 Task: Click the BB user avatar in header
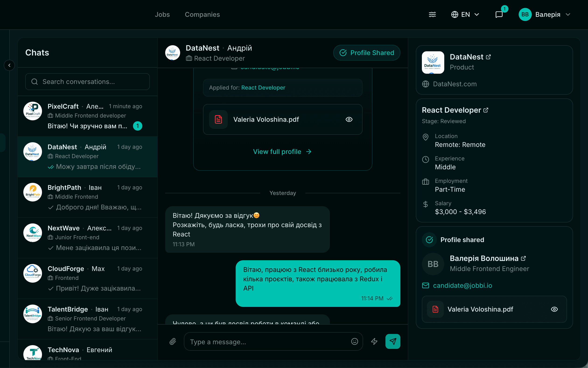[x=525, y=15]
